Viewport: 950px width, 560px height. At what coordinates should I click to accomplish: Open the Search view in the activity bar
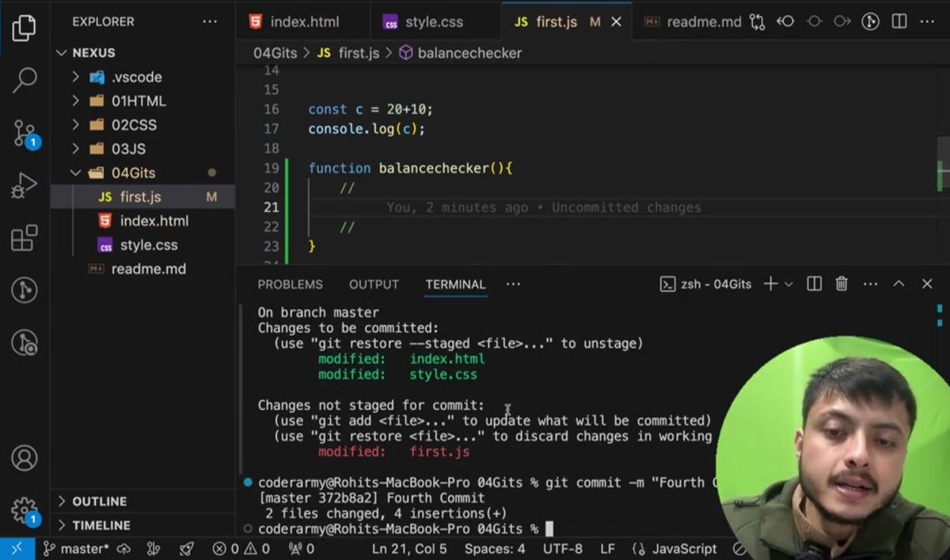24,79
